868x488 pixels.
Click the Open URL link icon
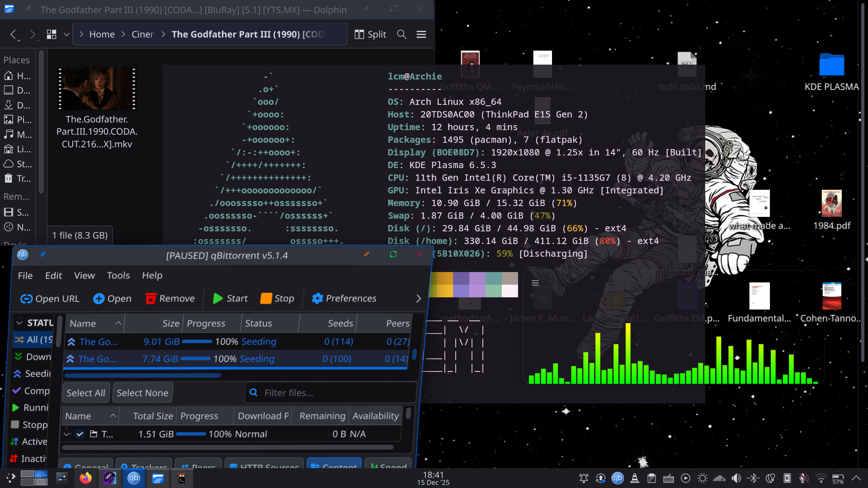click(x=26, y=299)
